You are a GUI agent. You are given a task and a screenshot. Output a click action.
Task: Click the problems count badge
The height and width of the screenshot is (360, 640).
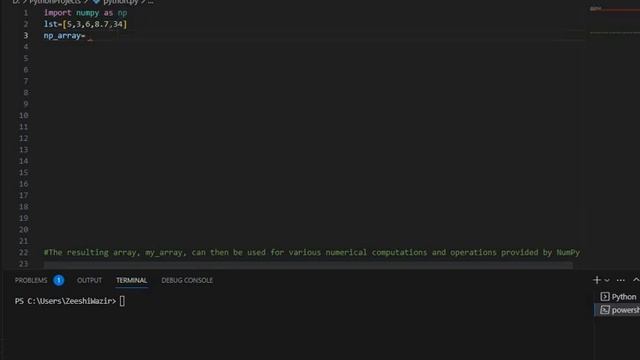tap(59, 280)
